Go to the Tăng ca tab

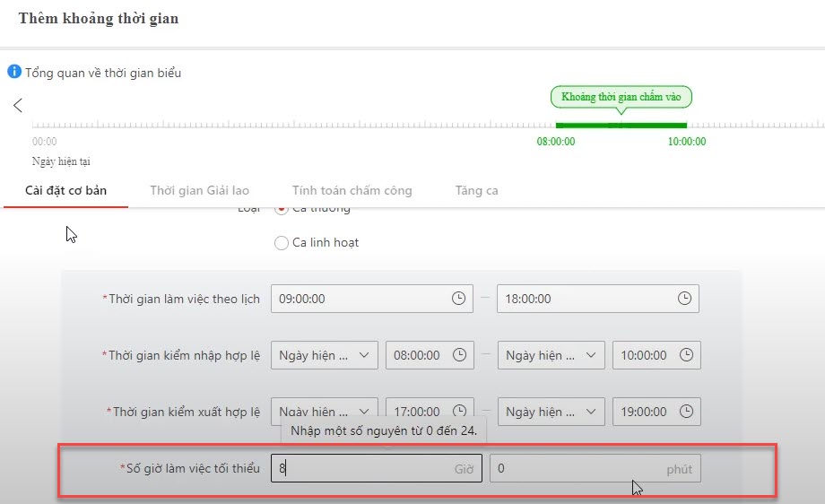pyautogui.click(x=476, y=190)
